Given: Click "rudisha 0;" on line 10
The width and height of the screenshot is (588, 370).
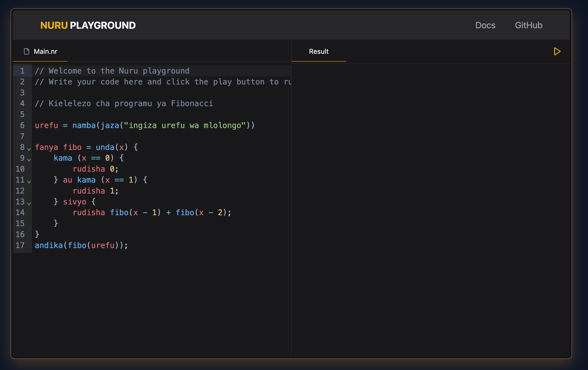Looking at the screenshot, I should click(x=95, y=169).
